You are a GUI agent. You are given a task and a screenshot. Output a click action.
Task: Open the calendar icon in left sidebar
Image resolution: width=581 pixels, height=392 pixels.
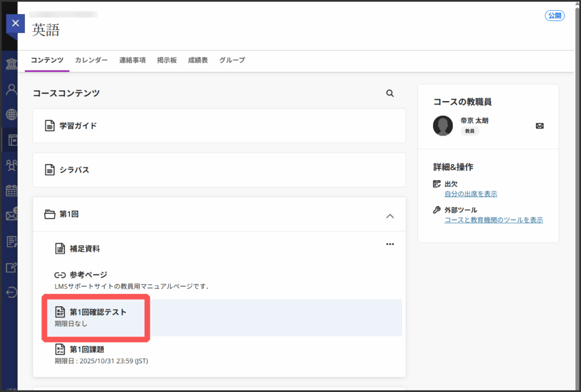click(11, 190)
